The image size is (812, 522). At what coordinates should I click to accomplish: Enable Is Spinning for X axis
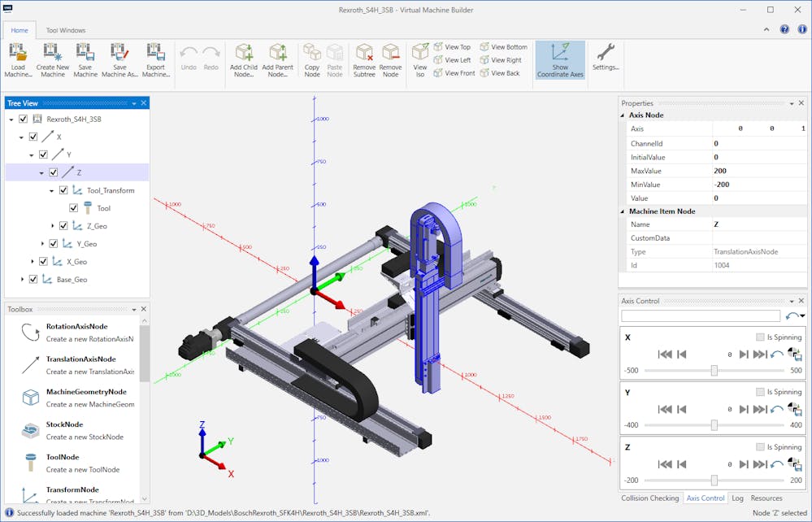pyautogui.click(x=760, y=337)
